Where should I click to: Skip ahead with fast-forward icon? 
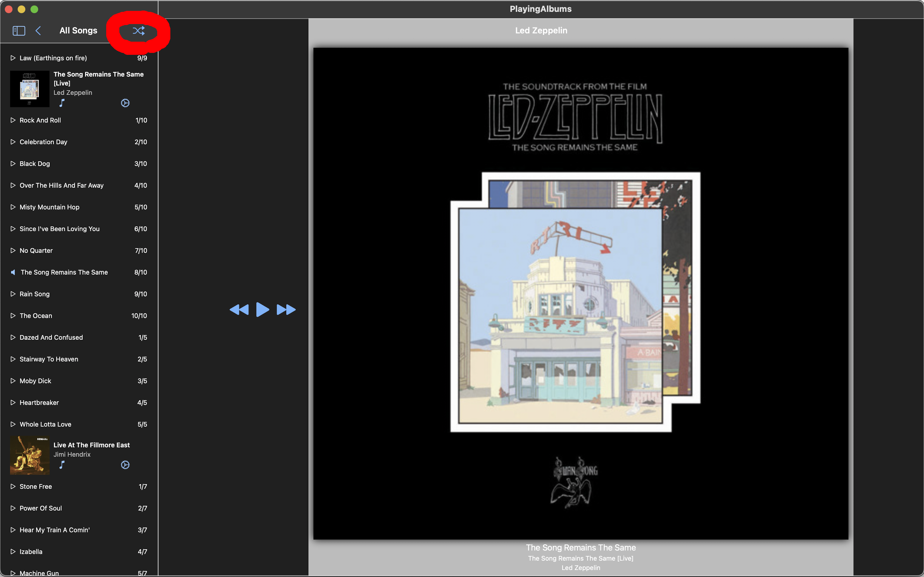click(286, 309)
